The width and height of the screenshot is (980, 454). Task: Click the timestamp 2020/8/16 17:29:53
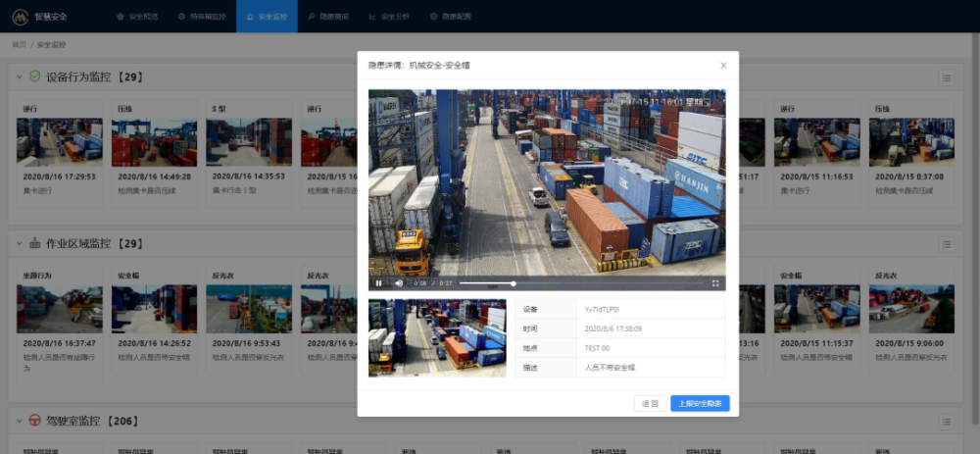click(60, 177)
